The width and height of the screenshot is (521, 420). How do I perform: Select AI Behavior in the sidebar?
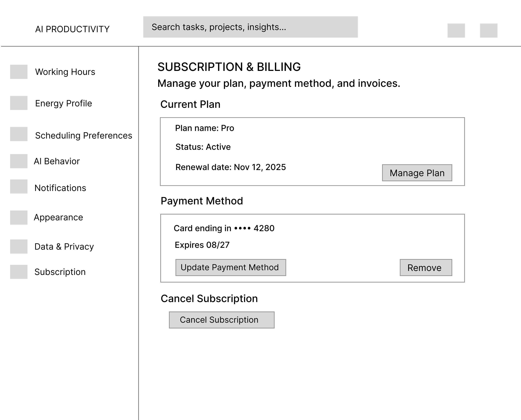57,161
